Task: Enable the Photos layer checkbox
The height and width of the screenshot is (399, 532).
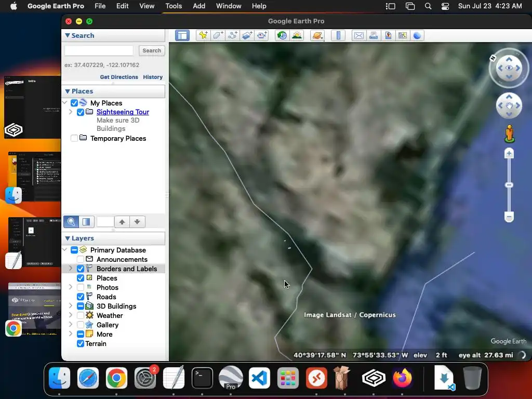Action: (x=81, y=287)
